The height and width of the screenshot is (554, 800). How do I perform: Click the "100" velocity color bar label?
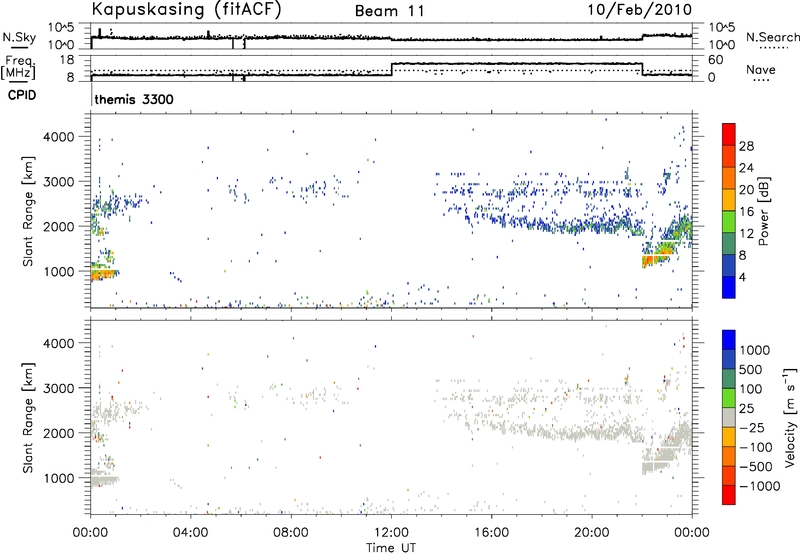pos(751,389)
